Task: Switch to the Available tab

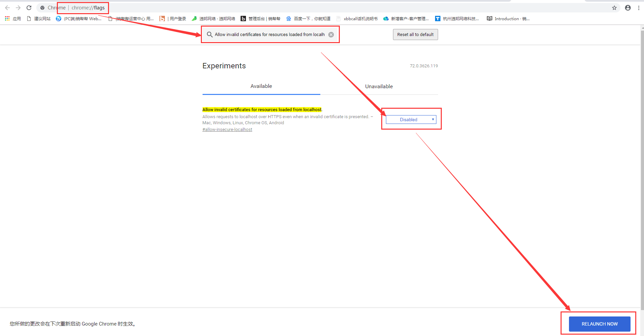Action: click(x=261, y=86)
